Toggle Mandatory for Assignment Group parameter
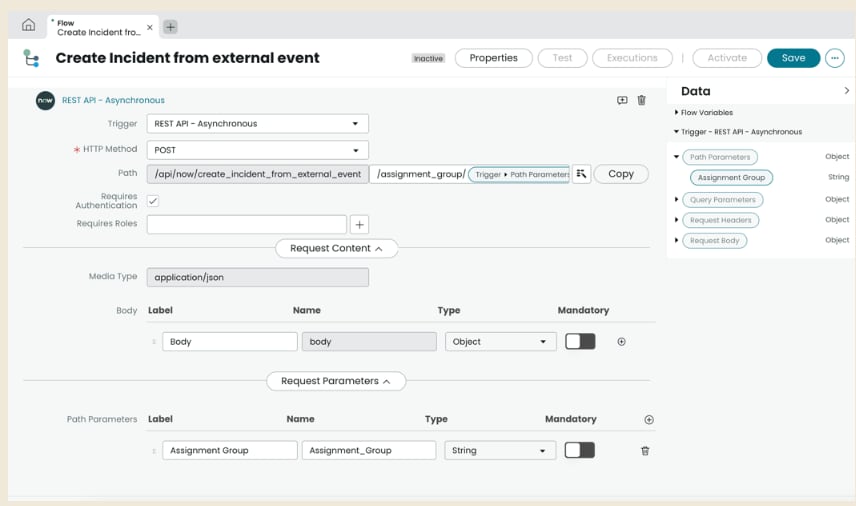This screenshot has width=856, height=506. pyautogui.click(x=580, y=450)
